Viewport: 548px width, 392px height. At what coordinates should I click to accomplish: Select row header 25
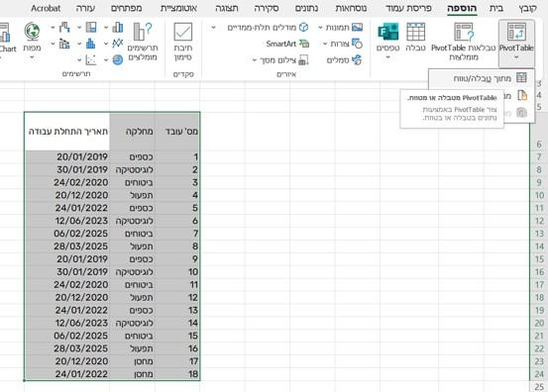pos(539,386)
